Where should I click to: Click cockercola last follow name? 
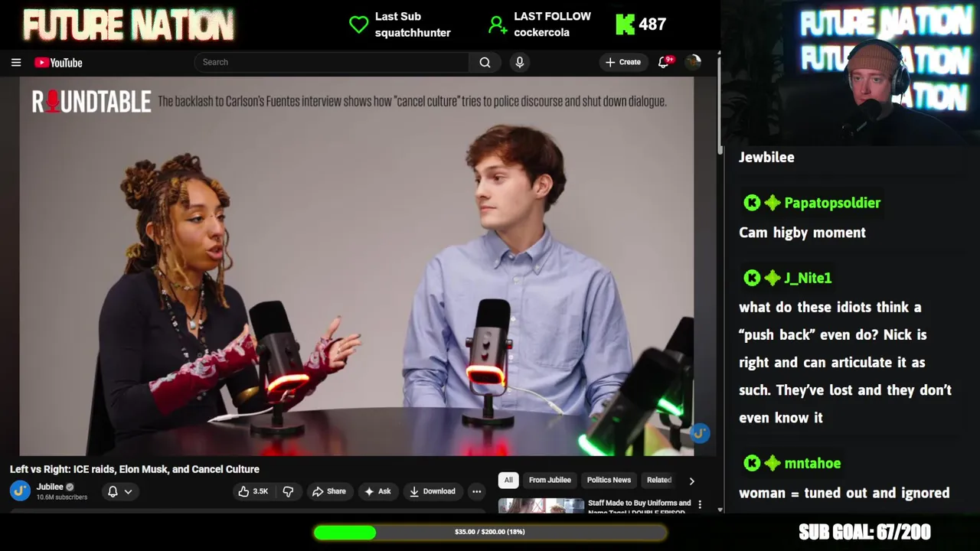pyautogui.click(x=541, y=33)
